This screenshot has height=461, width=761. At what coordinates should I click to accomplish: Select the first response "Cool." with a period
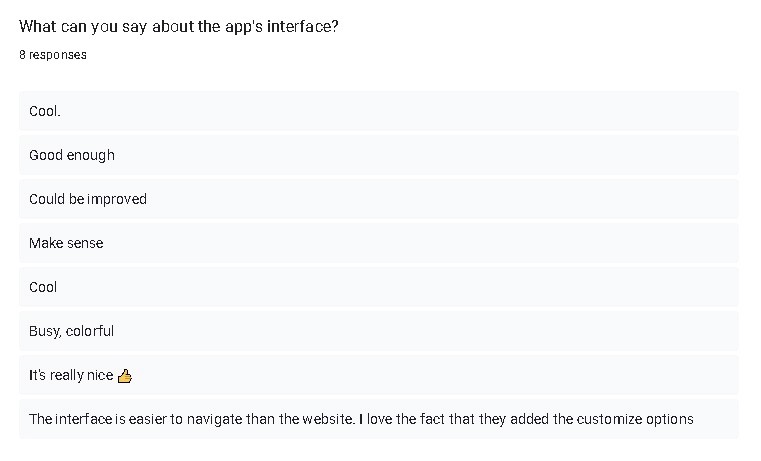pyautogui.click(x=379, y=111)
